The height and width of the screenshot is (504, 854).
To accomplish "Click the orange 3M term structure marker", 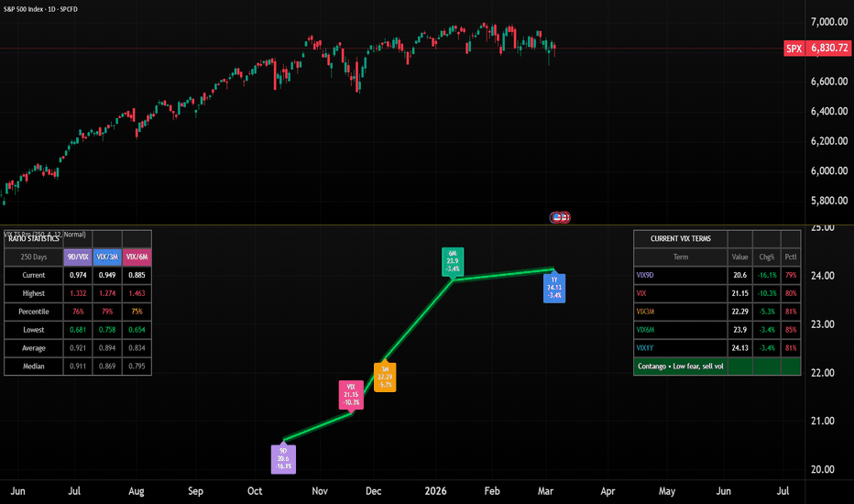I will click(385, 378).
